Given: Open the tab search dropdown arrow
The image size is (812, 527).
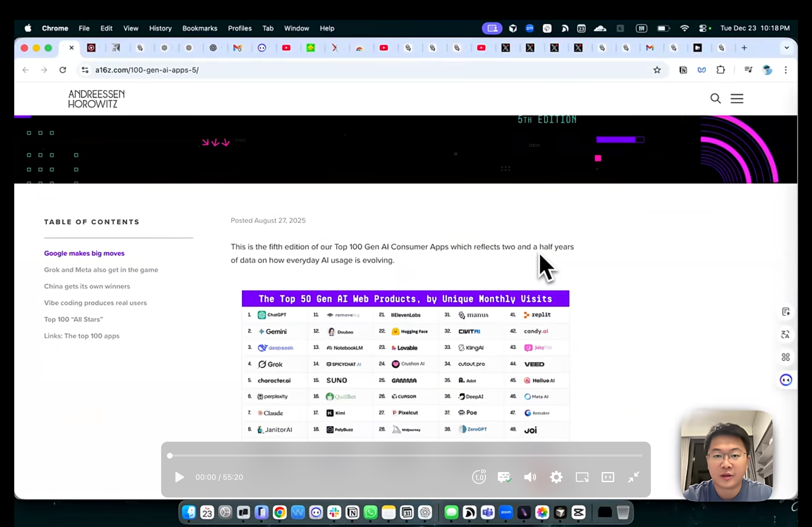Looking at the screenshot, I should pyautogui.click(x=787, y=48).
